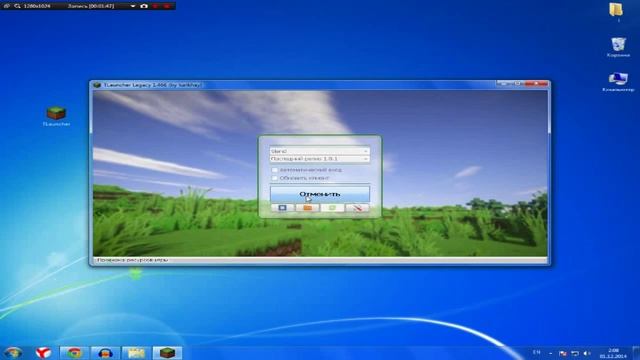Enable the automatic login checkbox
640x360 pixels.
(275, 170)
